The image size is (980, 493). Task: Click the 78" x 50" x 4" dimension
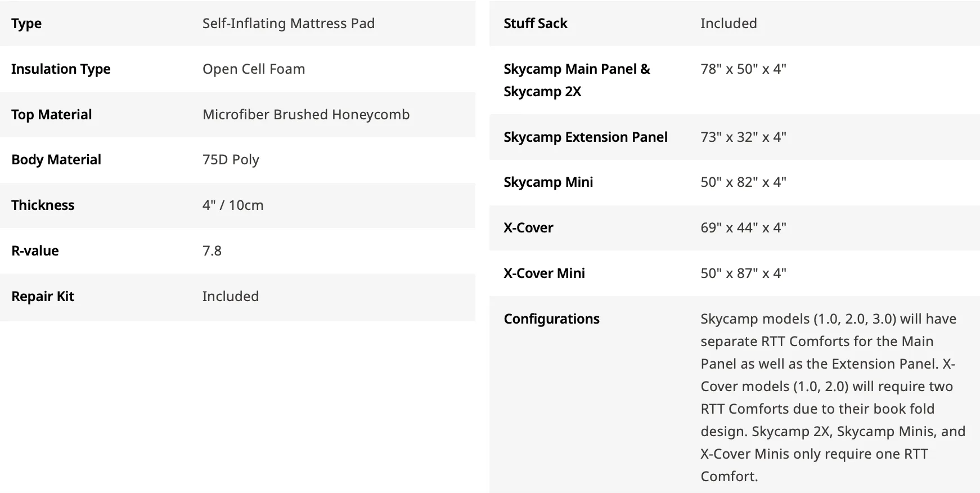tap(743, 69)
